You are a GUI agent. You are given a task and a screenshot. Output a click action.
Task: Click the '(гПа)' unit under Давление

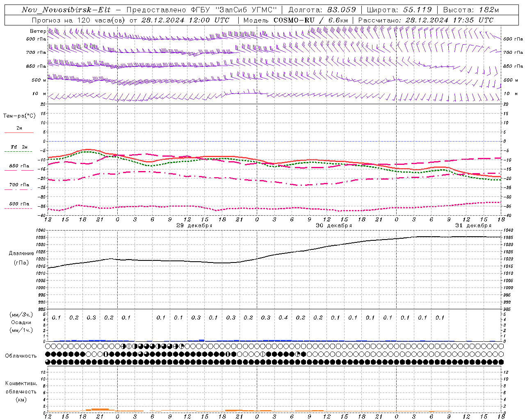click(21, 262)
